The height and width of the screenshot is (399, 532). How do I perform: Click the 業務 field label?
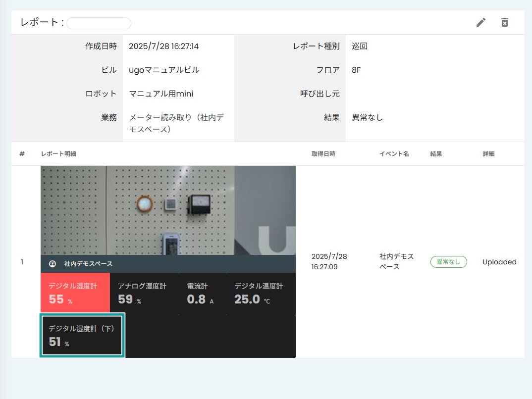pos(109,117)
